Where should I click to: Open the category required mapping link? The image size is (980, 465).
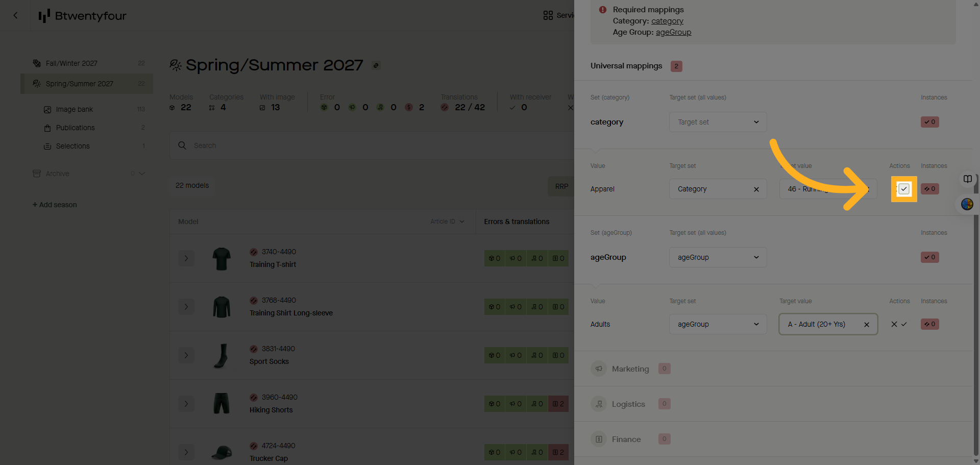[667, 20]
